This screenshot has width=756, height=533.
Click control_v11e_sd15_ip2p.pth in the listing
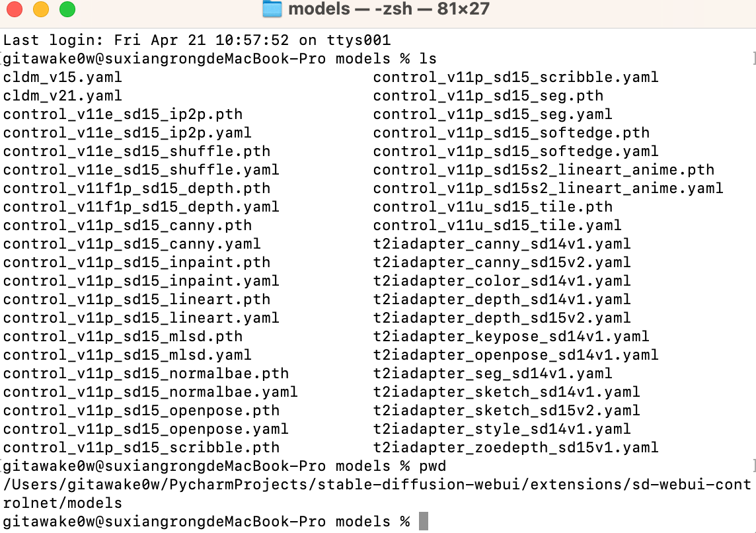click(122, 114)
